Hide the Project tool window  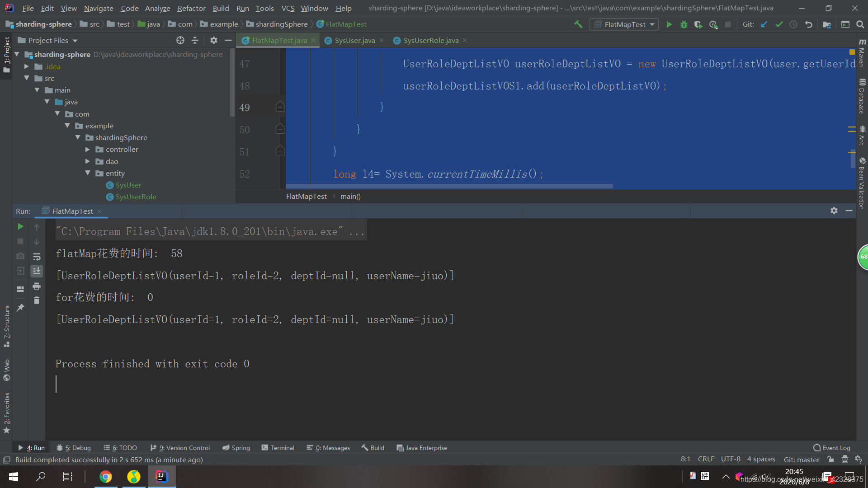point(228,40)
